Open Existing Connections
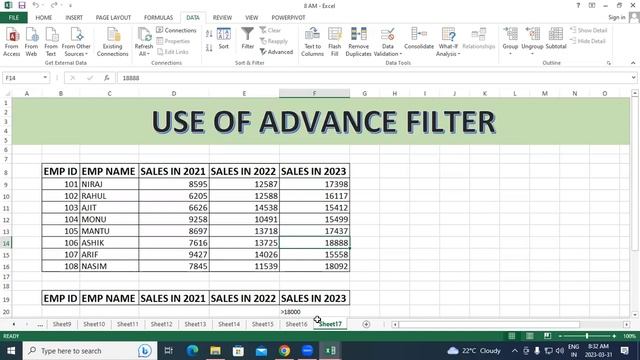This screenshot has height=360, width=640. pos(113,42)
